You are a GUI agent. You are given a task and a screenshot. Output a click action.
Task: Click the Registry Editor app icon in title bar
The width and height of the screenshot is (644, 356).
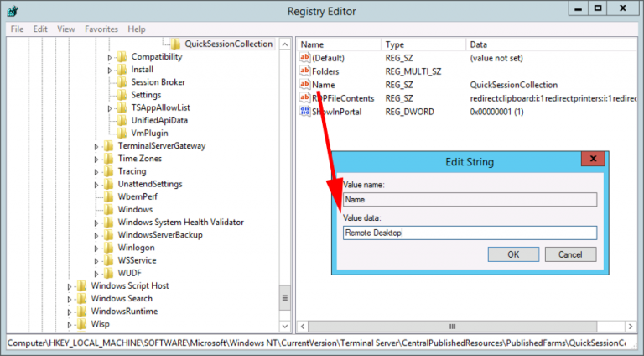13,11
